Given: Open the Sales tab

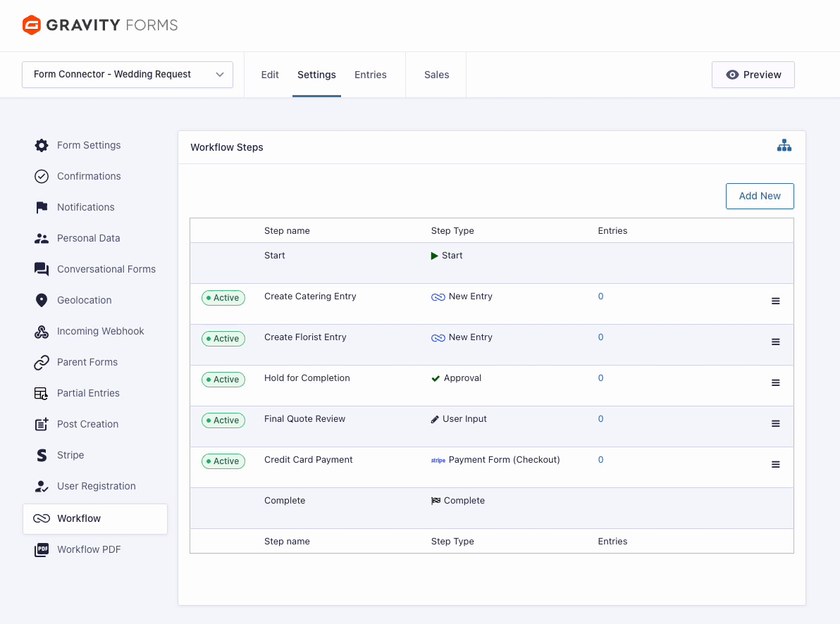Looking at the screenshot, I should [436, 75].
